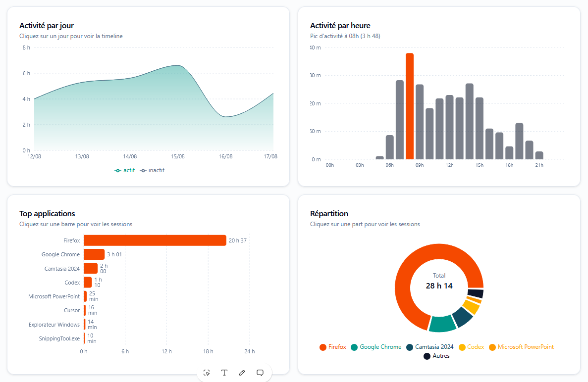This screenshot has width=588, height=382.
Task: Click the 06h bar in Activité par heure
Action: [x=390, y=147]
